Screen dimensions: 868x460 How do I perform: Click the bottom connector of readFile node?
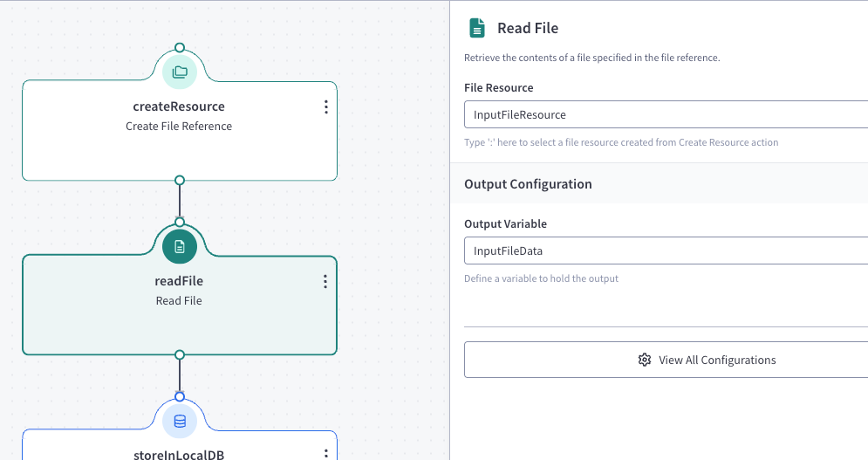click(180, 354)
